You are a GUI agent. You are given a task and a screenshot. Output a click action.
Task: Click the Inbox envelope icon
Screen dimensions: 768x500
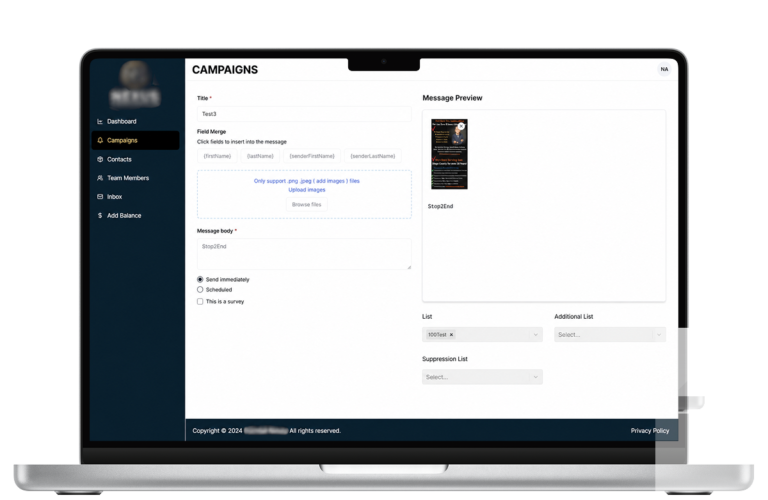tap(100, 196)
